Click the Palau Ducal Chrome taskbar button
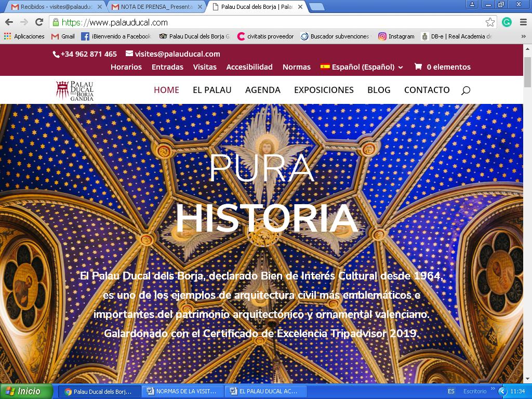 [x=100, y=391]
